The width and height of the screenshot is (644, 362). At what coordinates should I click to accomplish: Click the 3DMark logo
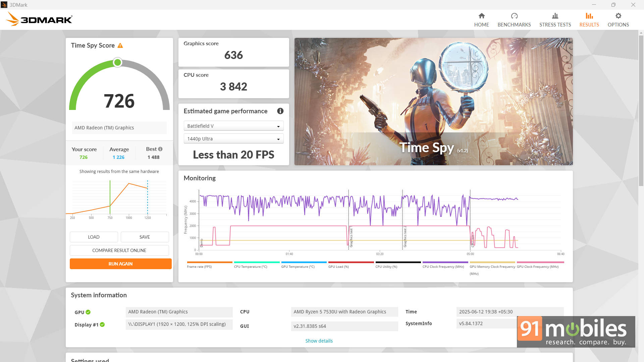(39, 19)
